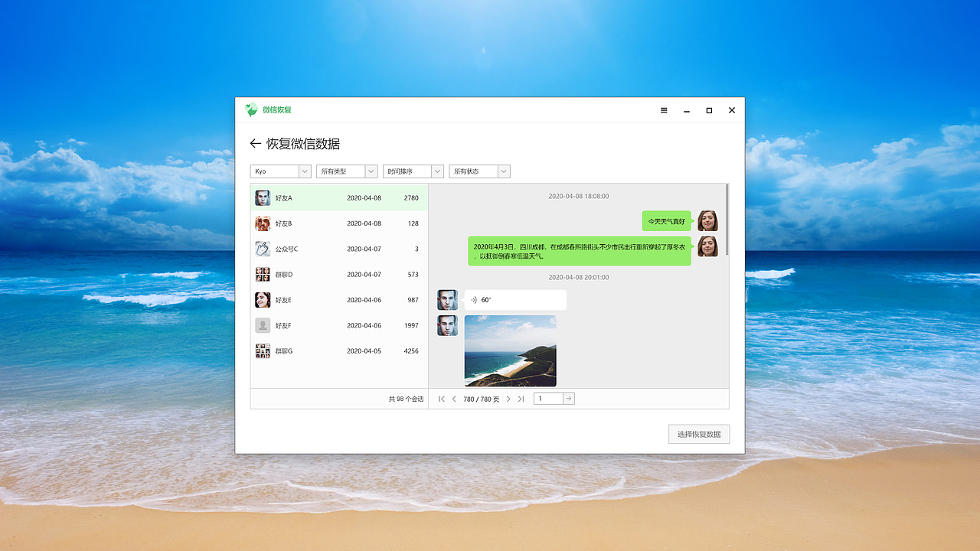Screen dimensions: 980x551
Task: Select the 公众号C avatar icon
Action: pyautogui.click(x=263, y=249)
